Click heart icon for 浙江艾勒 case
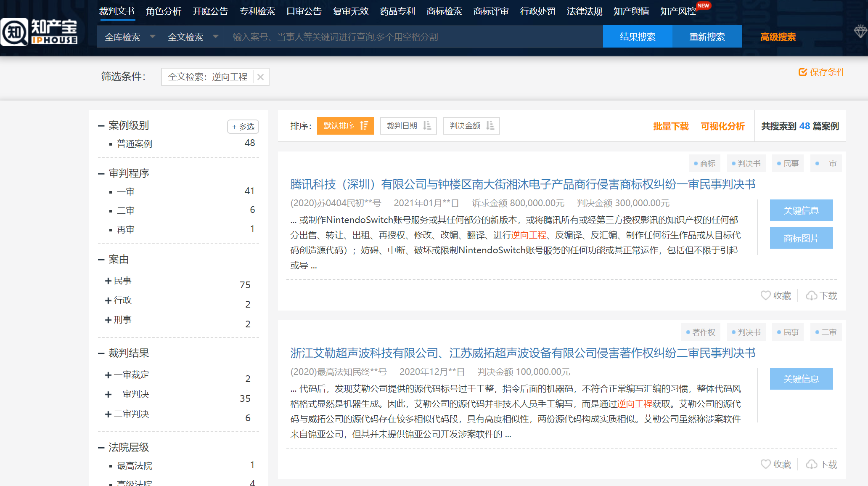Viewport: 868px width, 486px height. point(766,464)
